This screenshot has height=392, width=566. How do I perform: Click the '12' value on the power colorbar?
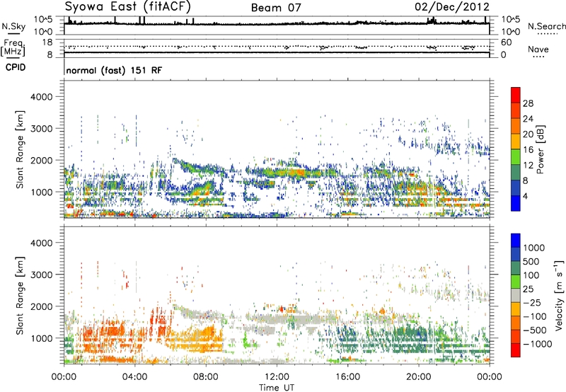coord(528,166)
